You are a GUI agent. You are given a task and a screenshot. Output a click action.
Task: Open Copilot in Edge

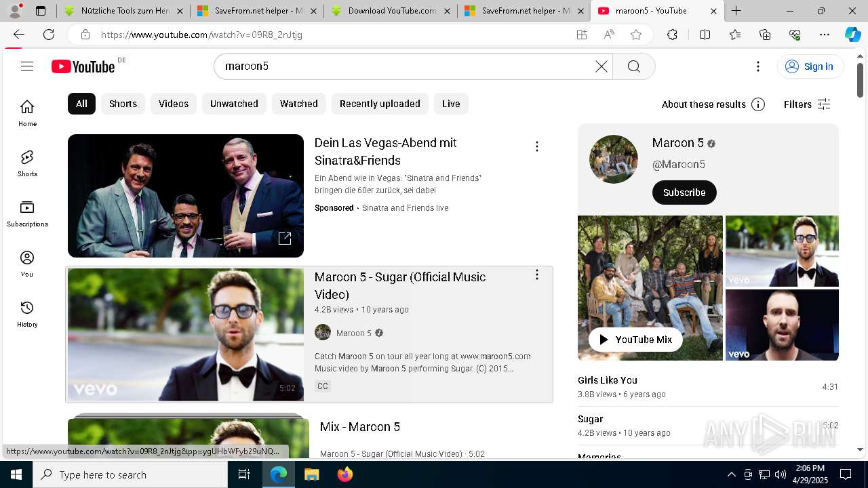pyautogui.click(x=852, y=35)
